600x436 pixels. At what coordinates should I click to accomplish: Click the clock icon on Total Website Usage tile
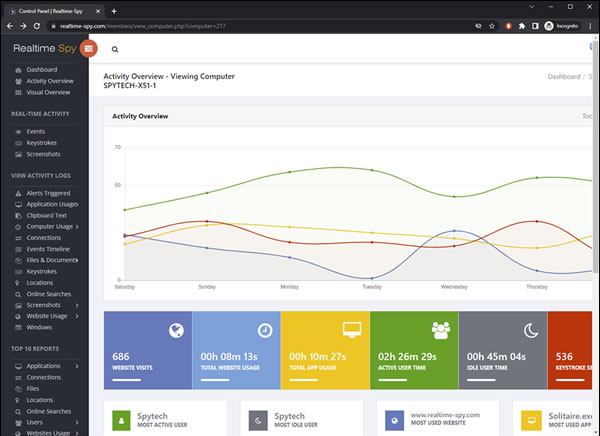264,330
